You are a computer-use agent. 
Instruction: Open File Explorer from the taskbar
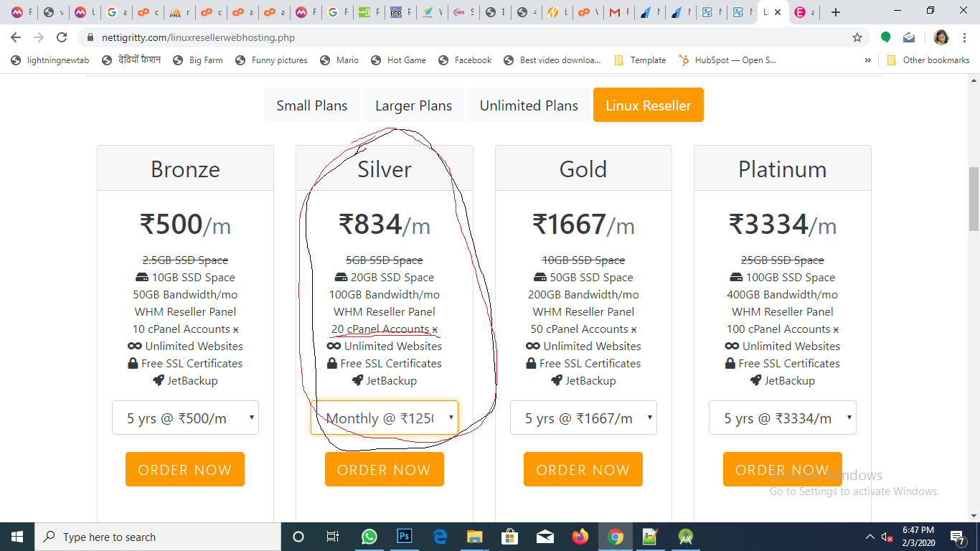474,537
